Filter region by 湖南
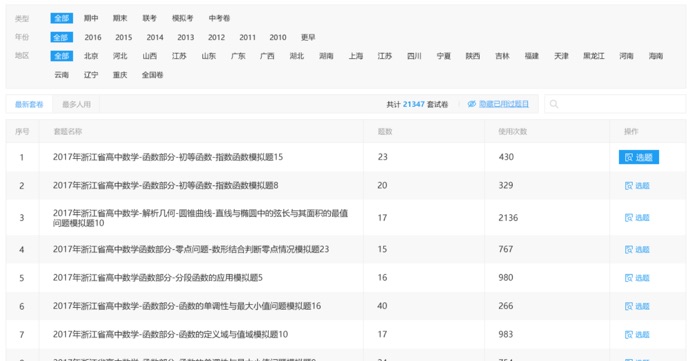The image size is (692, 361). point(326,56)
